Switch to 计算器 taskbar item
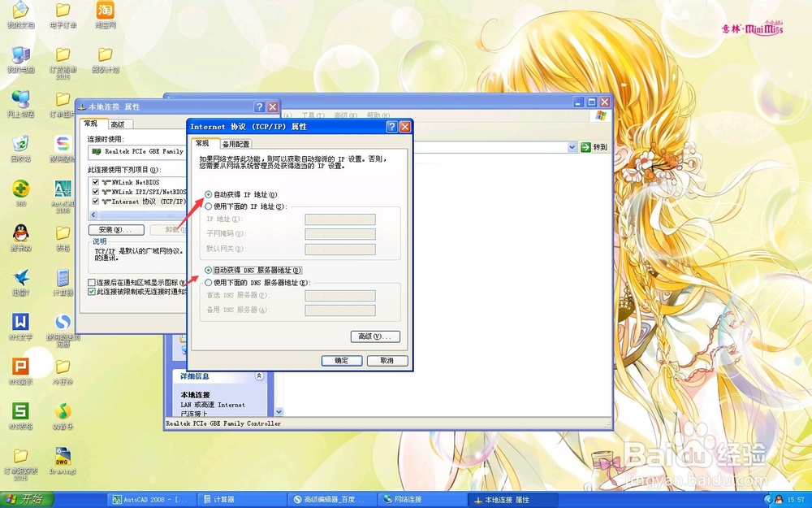This screenshot has height=508, width=812. click(x=241, y=500)
